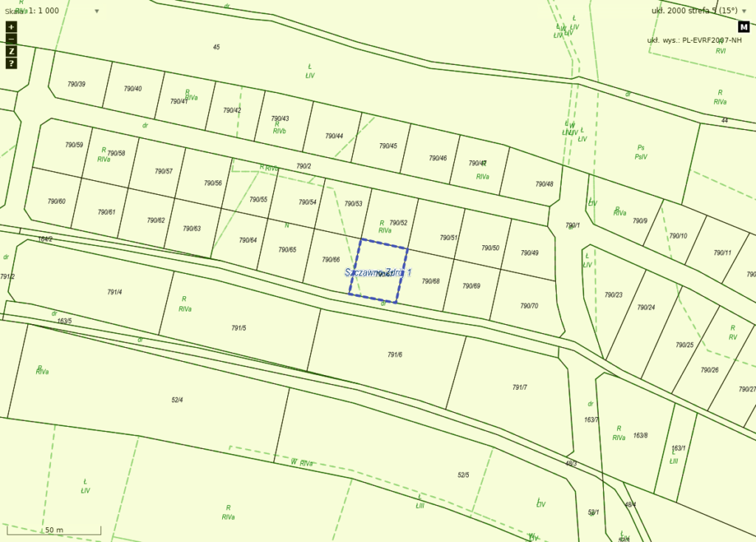756x542 pixels.
Task: Select parcel 52/4 on the map
Action: 177,400
